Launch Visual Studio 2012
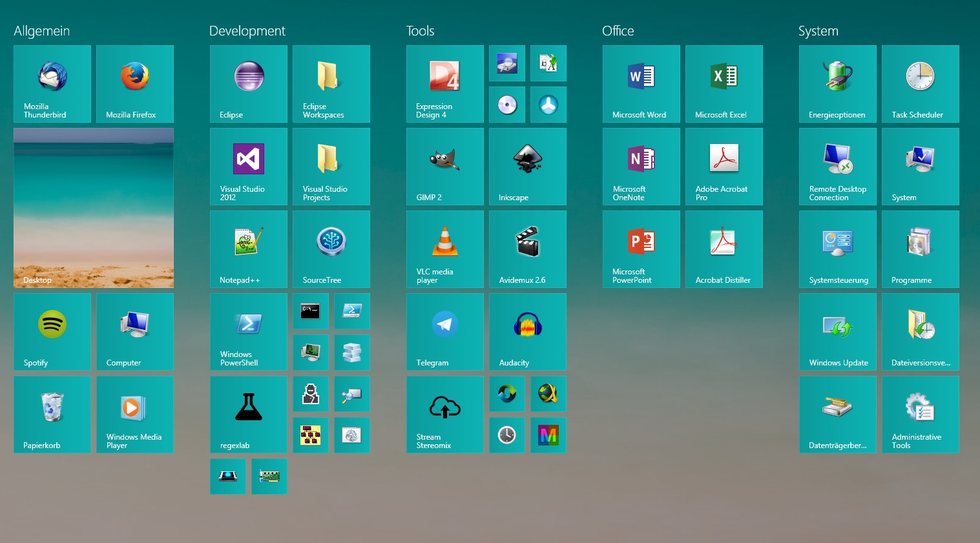Viewport: 980px width, 543px height. [249, 167]
